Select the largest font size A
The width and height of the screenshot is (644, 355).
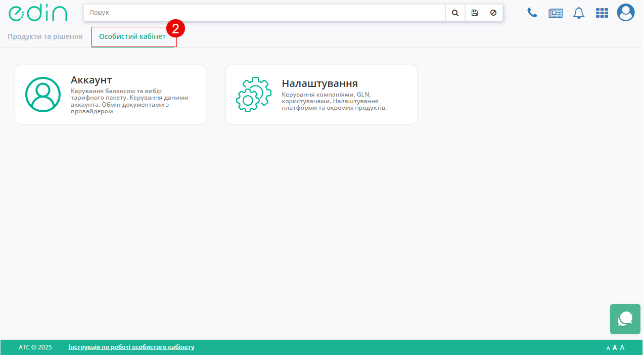622,347
